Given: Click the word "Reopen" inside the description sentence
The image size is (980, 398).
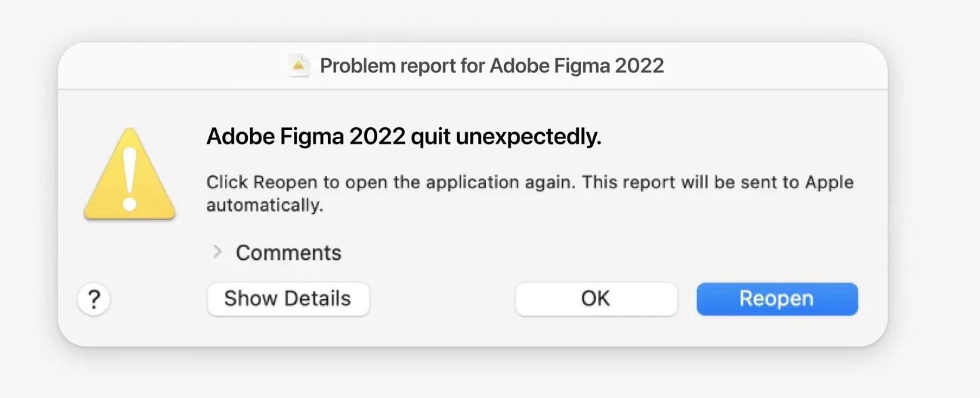Looking at the screenshot, I should (x=280, y=183).
